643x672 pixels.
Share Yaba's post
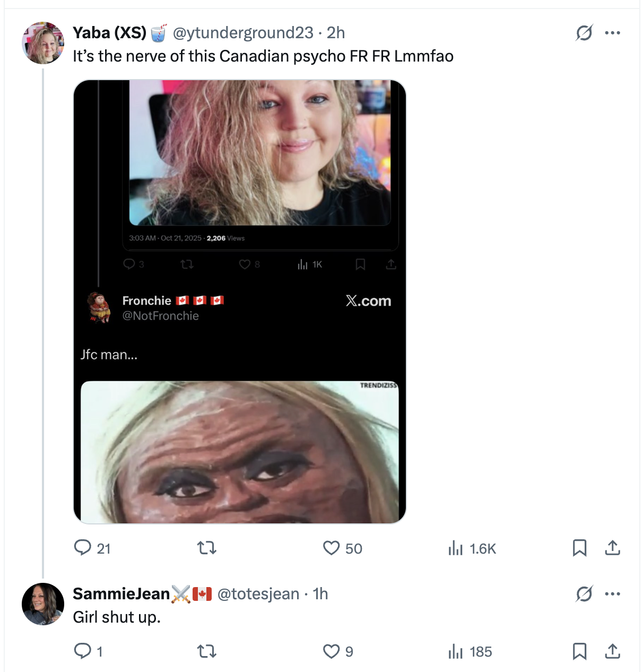point(612,548)
